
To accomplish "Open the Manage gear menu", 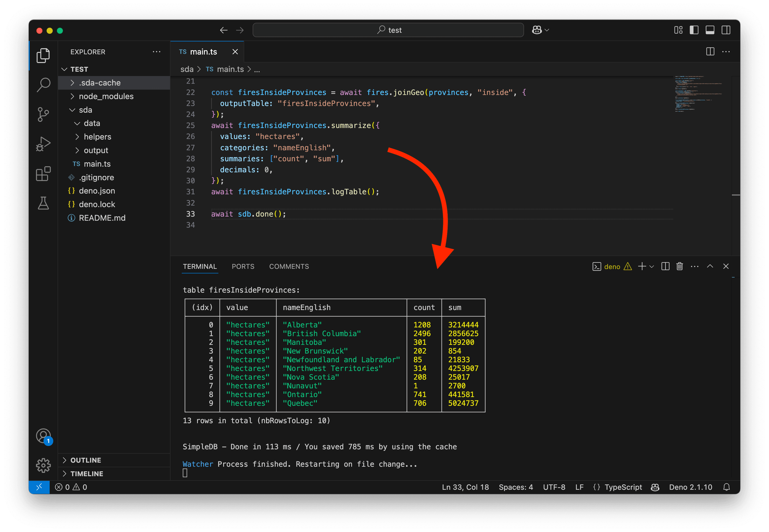I will (43, 465).
